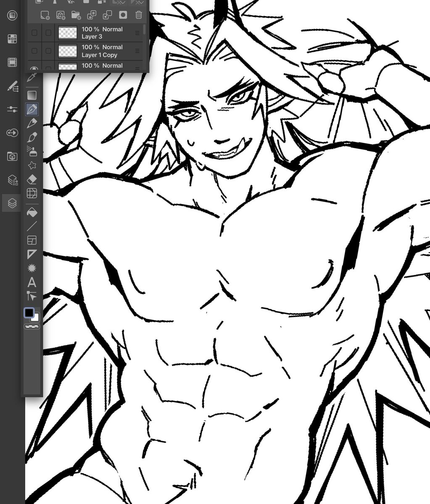Open the Layer Property stacked-dots palette
The width and height of the screenshot is (430, 504).
[12, 180]
